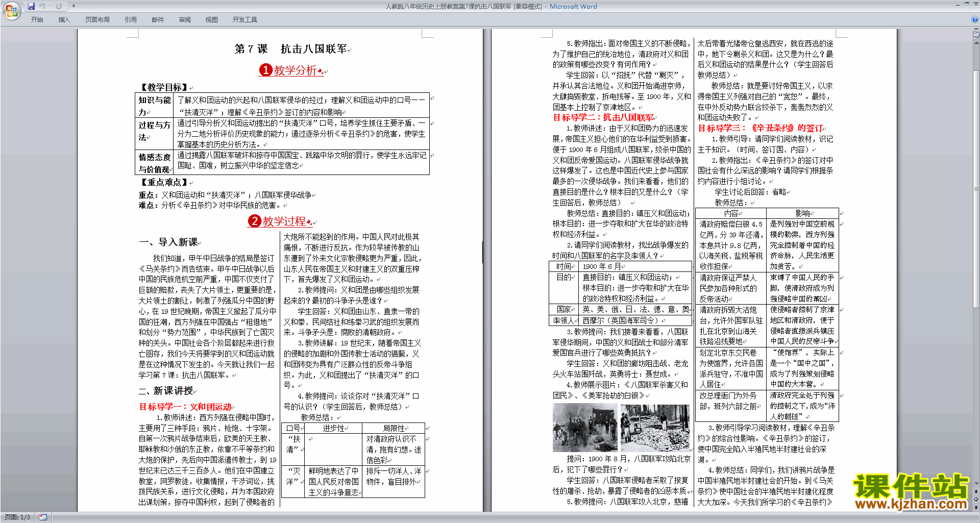This screenshot has height=523, width=980.
Task: Switch to the 视图 tab
Action: pyautogui.click(x=211, y=20)
